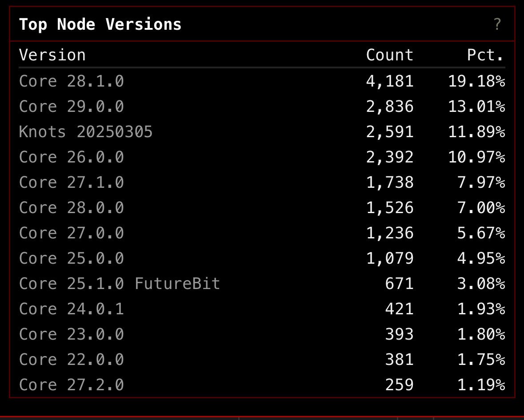Click the count value 381
The image size is (524, 420).
click(400, 359)
